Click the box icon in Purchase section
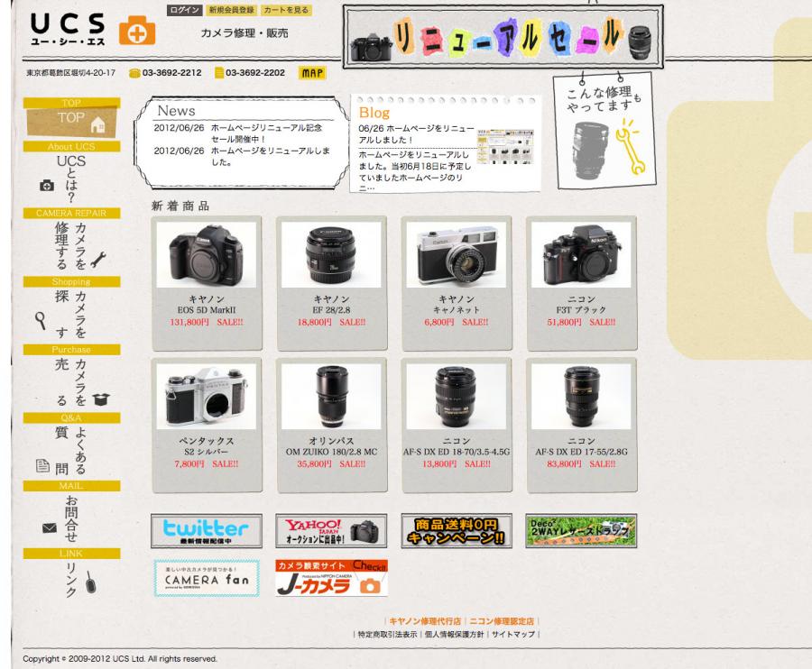 tap(101, 399)
